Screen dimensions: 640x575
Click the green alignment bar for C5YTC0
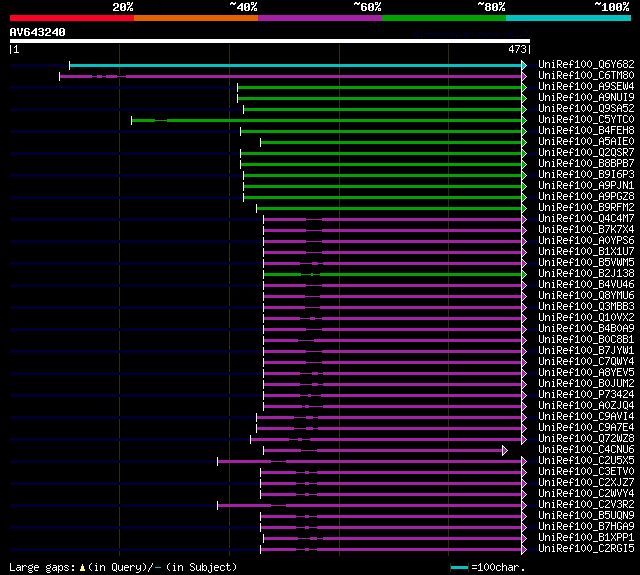327,120
